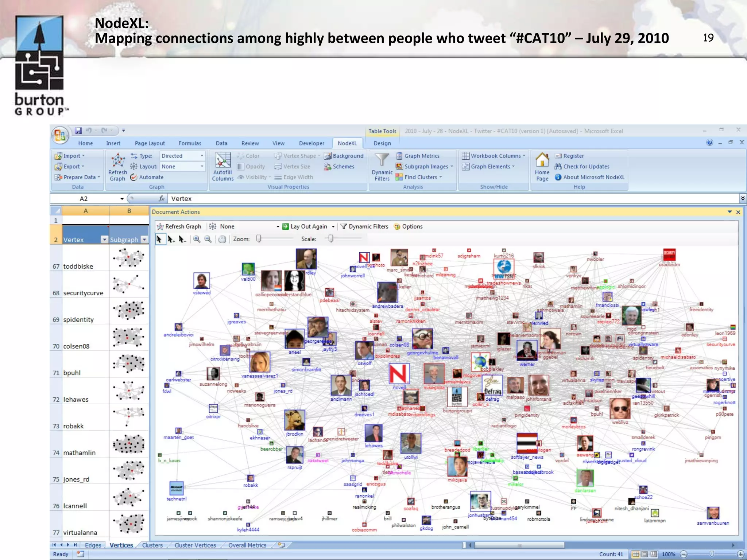This screenshot has height=560, width=747.
Task: Select the hand pan tool
Action: [222, 239]
